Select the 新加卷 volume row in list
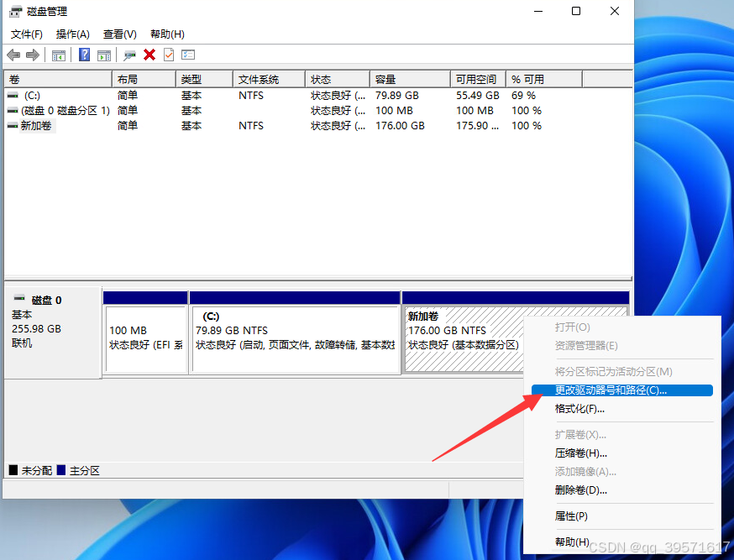Image resolution: width=734 pixels, height=560 pixels. 318,126
